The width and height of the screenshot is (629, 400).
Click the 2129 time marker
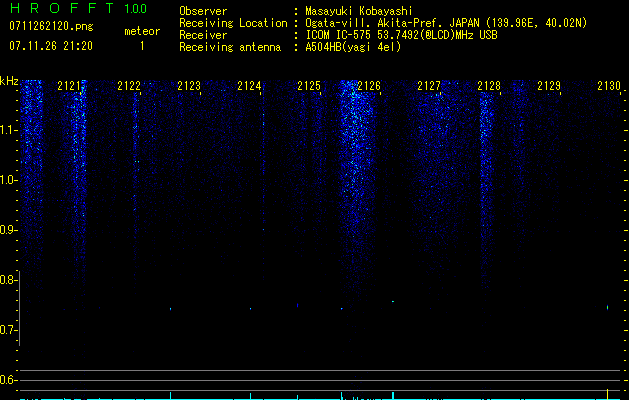click(x=549, y=86)
